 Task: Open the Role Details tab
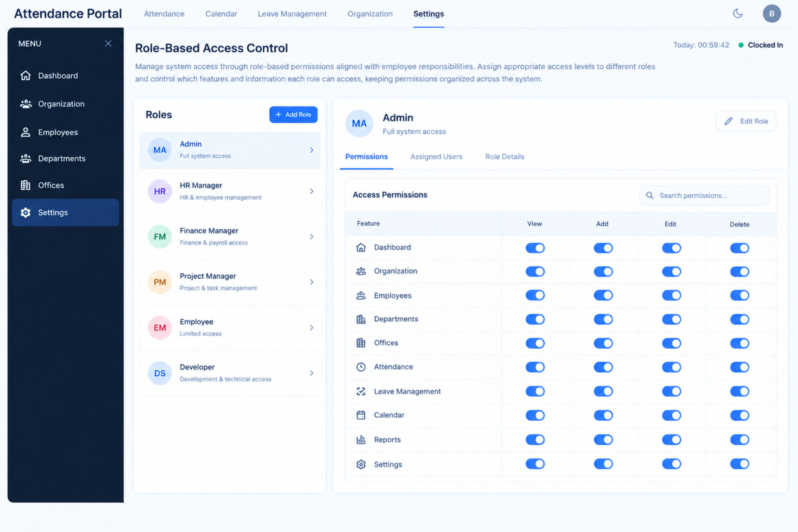coord(504,156)
